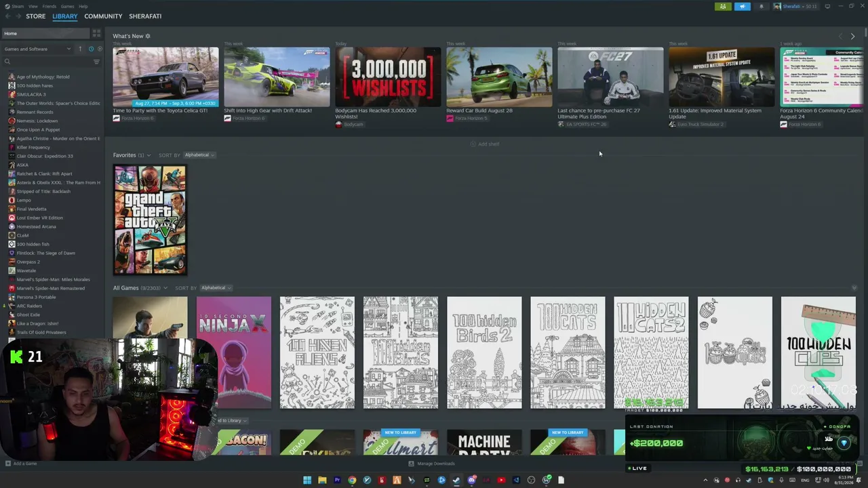This screenshot has width=868, height=488.
Task: Open notifications bell
Action: click(761, 6)
